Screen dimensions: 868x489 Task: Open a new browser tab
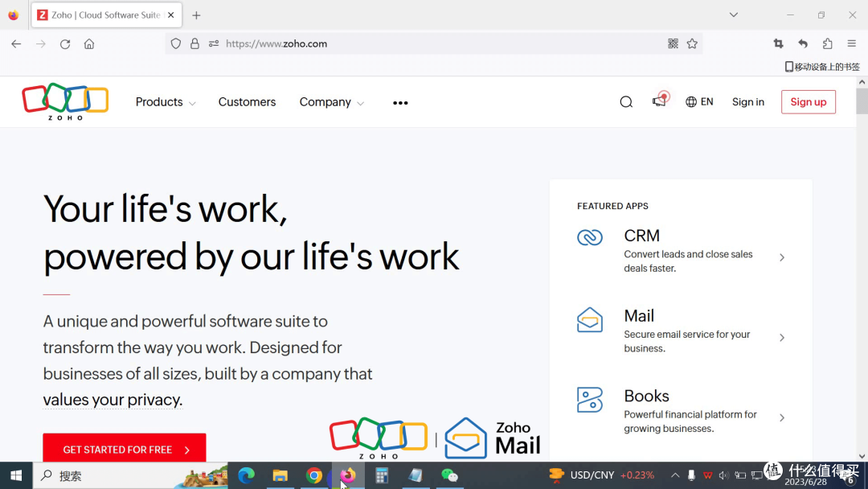click(x=196, y=15)
